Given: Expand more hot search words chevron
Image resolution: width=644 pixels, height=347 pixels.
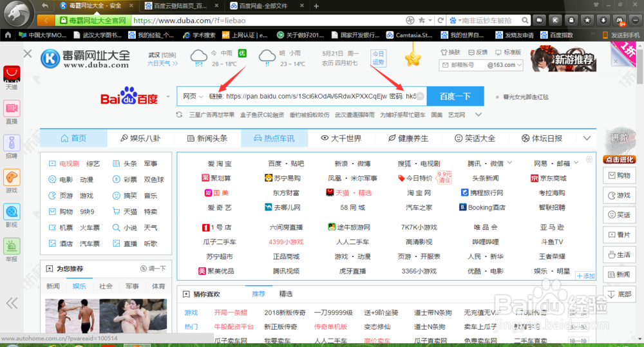Looking at the screenshot, I should click(478, 115).
